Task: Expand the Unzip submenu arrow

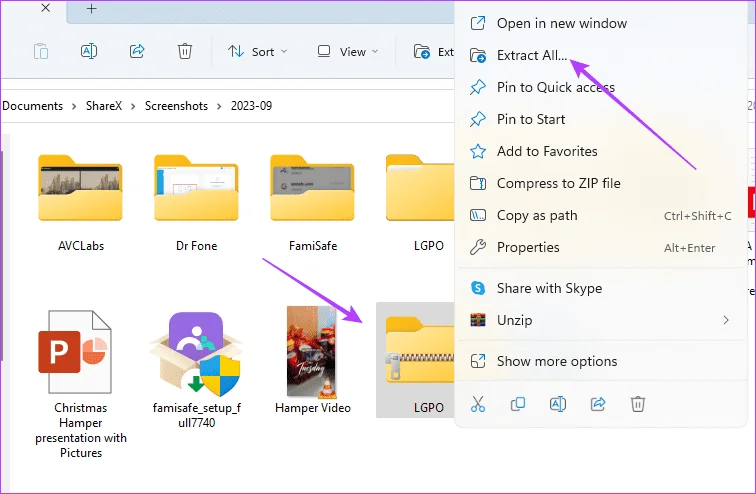Action: [x=726, y=320]
